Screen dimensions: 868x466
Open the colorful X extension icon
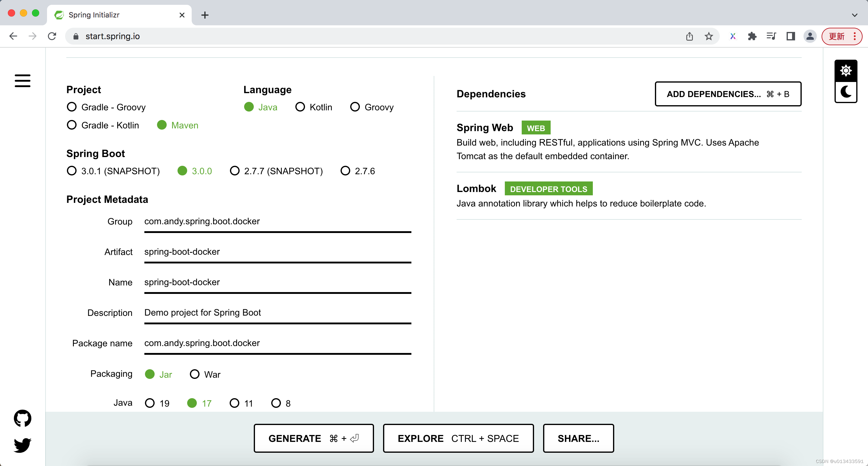click(733, 36)
